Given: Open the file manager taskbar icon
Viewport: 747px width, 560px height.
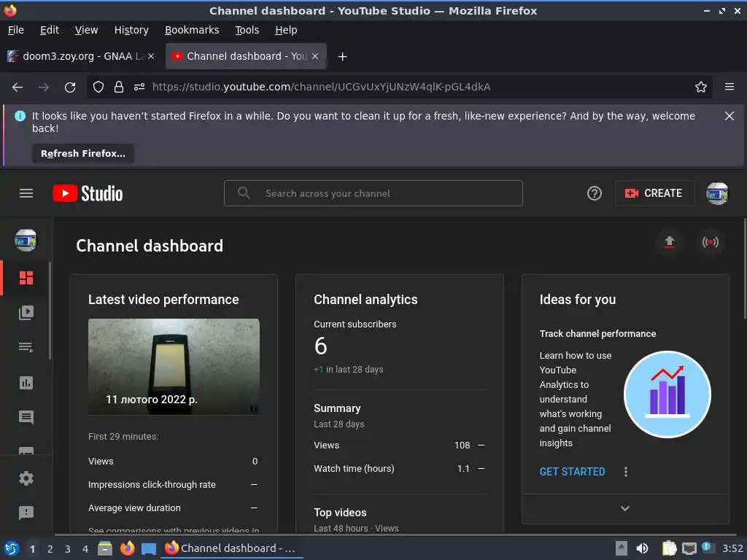Looking at the screenshot, I should pos(105,548).
